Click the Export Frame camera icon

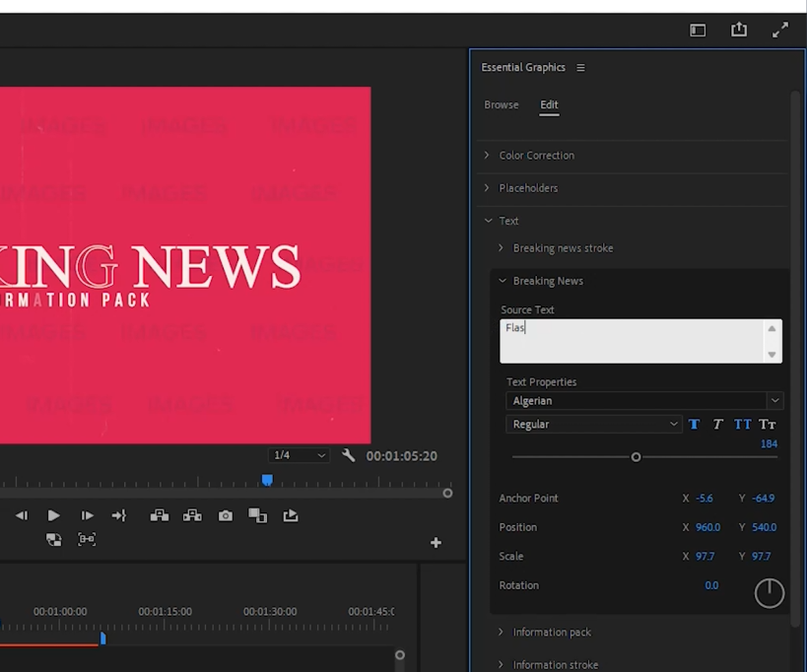[226, 515]
